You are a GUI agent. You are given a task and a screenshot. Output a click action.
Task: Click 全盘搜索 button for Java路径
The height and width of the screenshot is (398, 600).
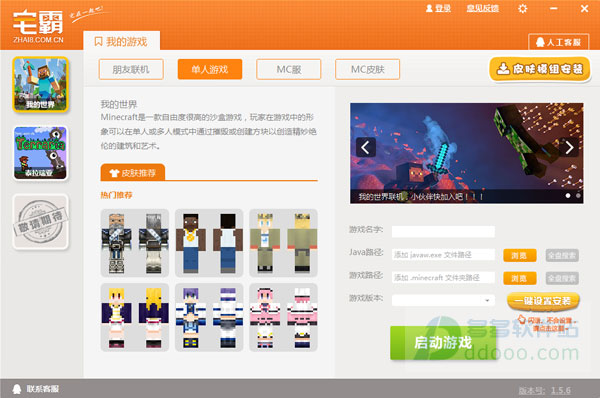coord(562,255)
